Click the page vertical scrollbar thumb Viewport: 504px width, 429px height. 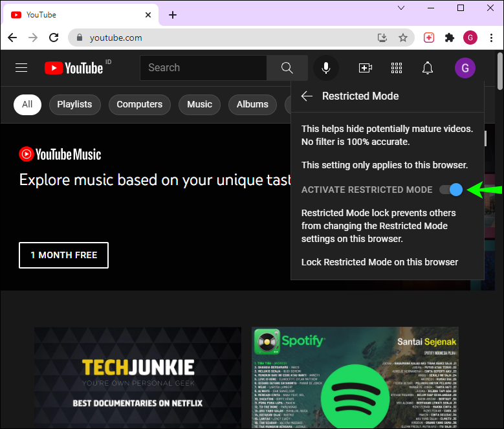coord(500,71)
